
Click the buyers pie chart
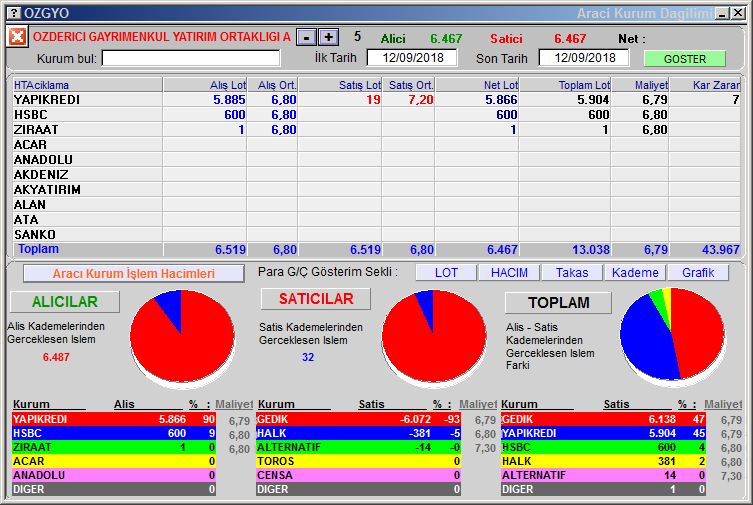pos(182,337)
